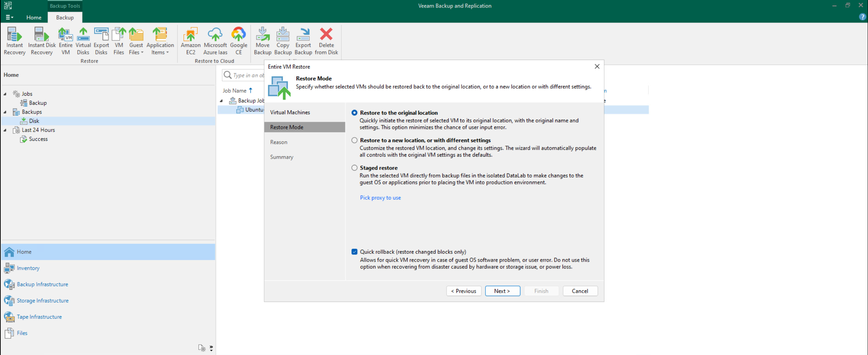Select Restore to the original location

pyautogui.click(x=354, y=113)
